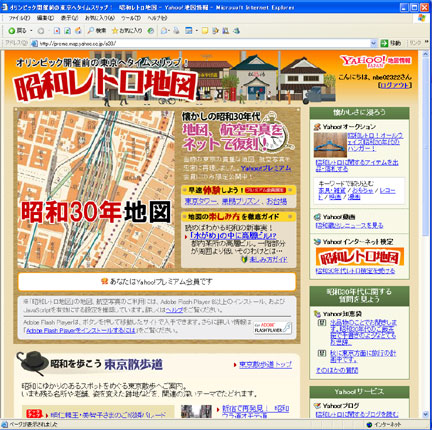Open the 昭和レトロ hanger auction link
This screenshot has width=432, height=430.
point(375,142)
